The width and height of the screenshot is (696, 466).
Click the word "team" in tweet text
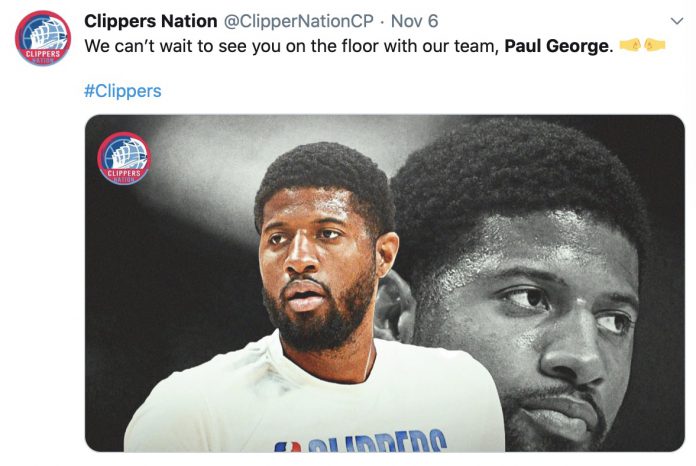tap(477, 47)
